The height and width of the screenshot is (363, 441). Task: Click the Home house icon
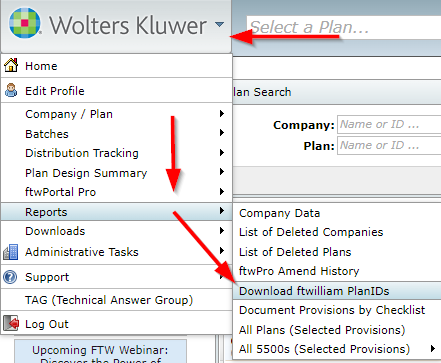pyautogui.click(x=11, y=65)
